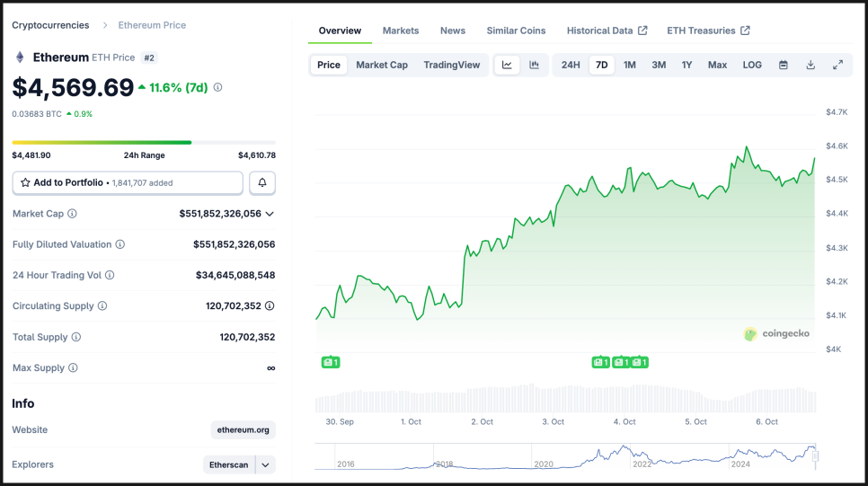
Task: Expand Market Cap chevron dropdown
Action: [270, 214]
